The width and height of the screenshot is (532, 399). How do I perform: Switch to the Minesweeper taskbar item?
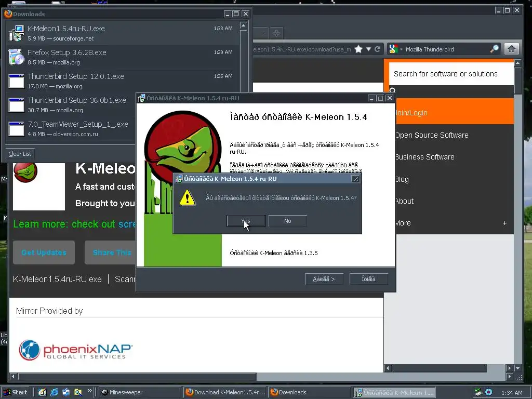click(x=140, y=392)
